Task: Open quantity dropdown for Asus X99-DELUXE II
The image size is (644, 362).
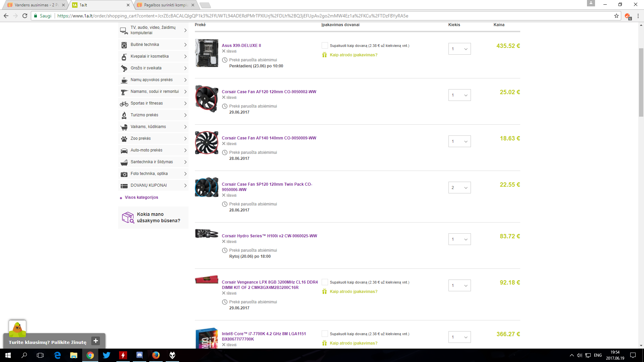Action: tap(460, 49)
